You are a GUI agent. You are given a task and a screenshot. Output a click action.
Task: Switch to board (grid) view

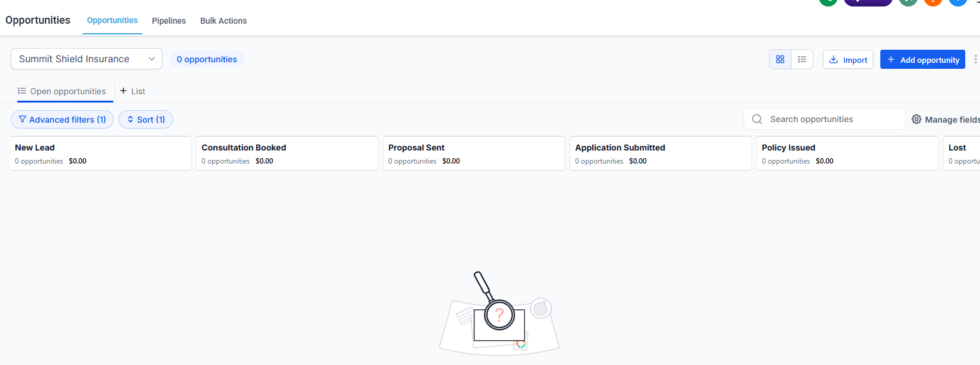[780, 59]
